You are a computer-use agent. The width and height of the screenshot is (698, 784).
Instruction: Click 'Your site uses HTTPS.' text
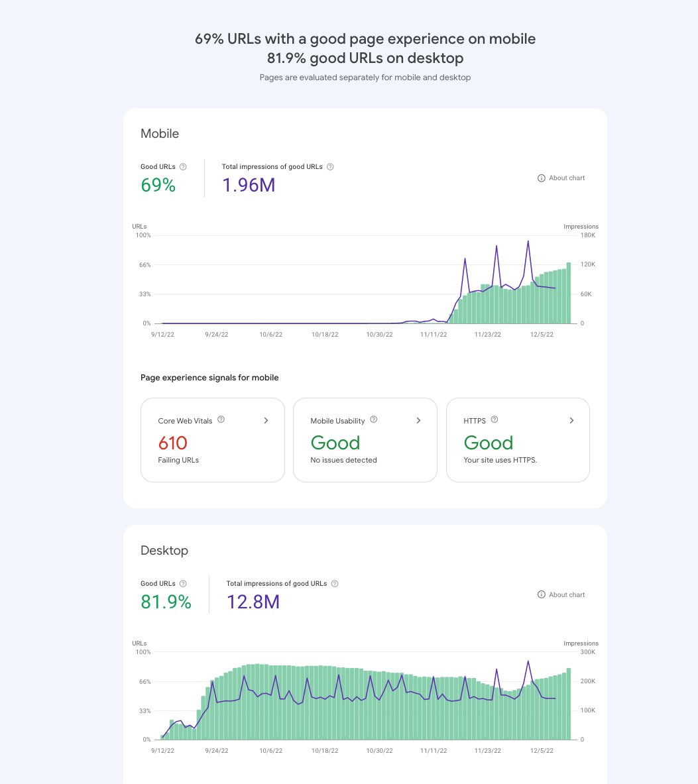click(x=500, y=460)
